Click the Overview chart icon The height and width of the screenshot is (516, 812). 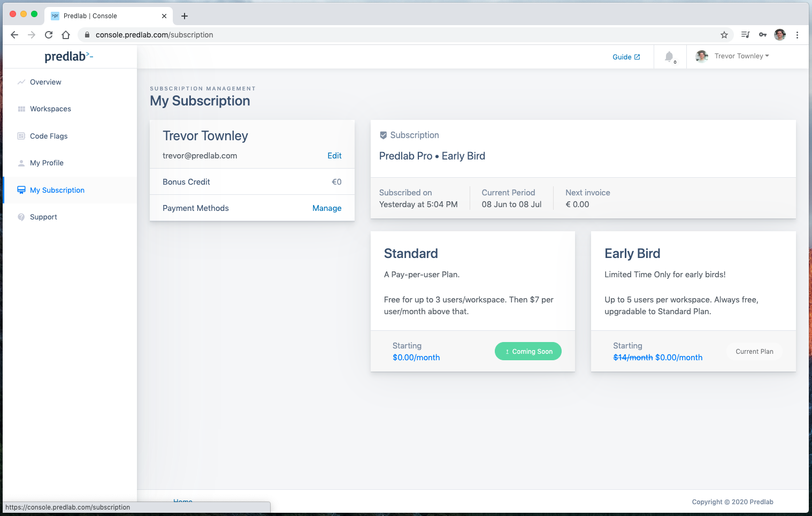click(x=21, y=82)
